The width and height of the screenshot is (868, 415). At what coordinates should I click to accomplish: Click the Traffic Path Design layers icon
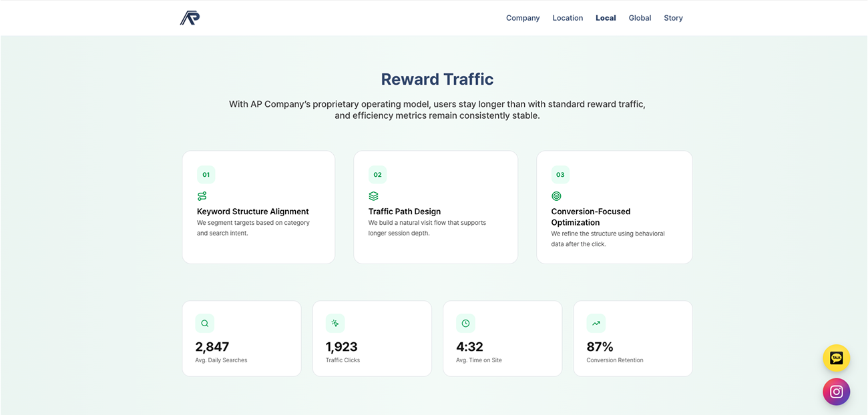[373, 196]
